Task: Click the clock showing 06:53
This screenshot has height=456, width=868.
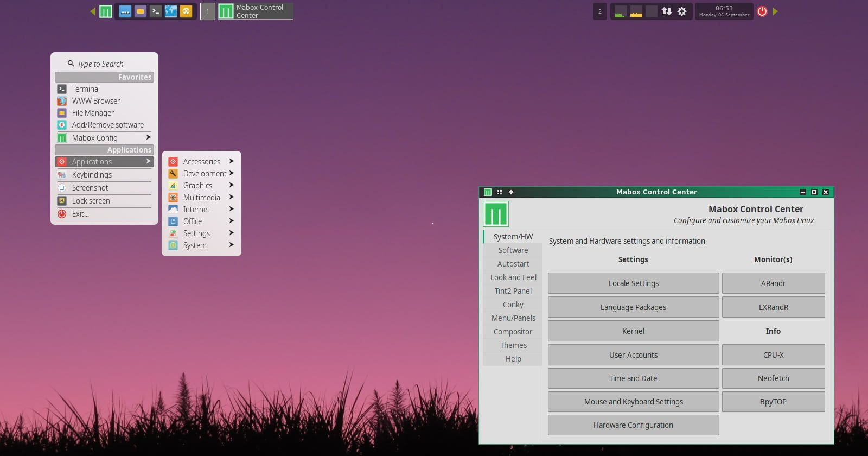Action: 724,11
